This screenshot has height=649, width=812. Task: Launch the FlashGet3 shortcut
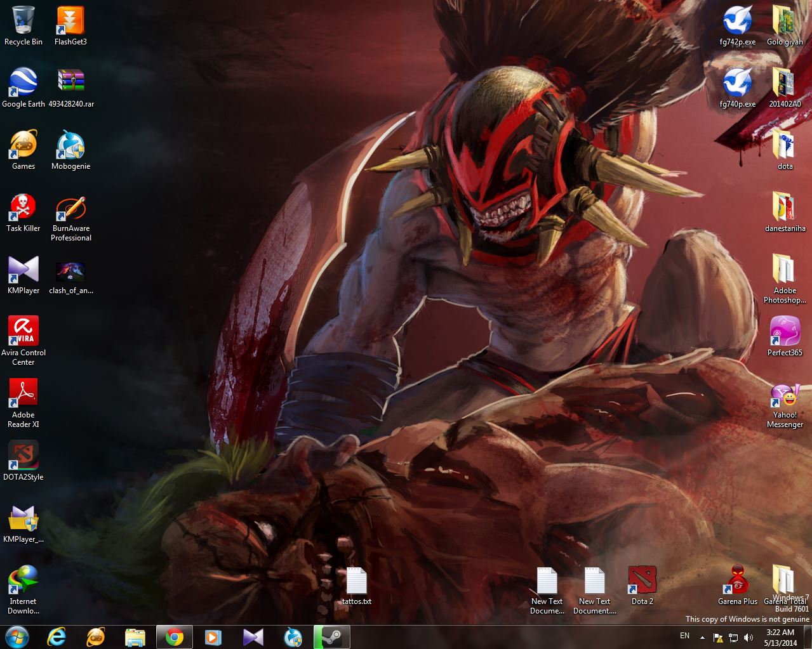coord(70,26)
